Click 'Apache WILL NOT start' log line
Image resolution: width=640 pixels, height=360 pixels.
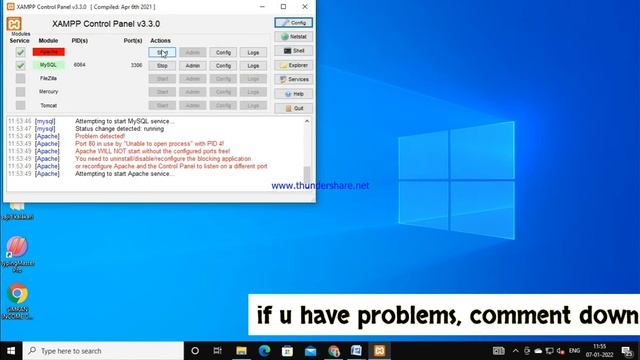tap(152, 151)
